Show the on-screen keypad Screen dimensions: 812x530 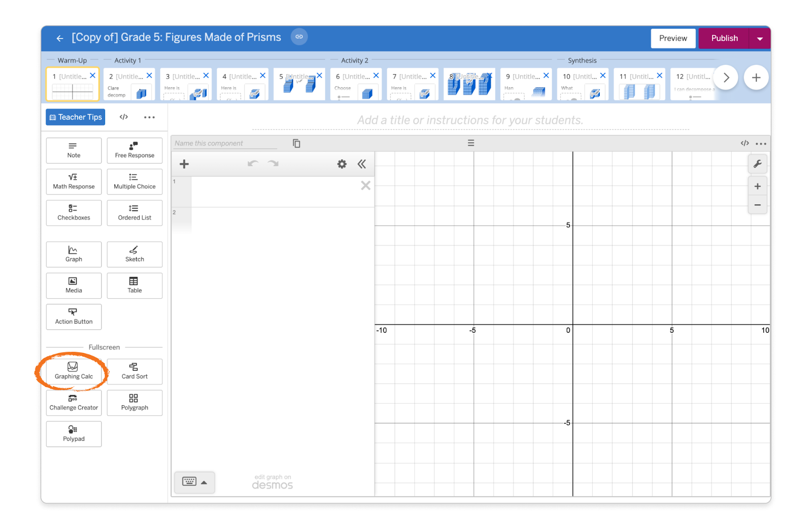click(x=194, y=482)
